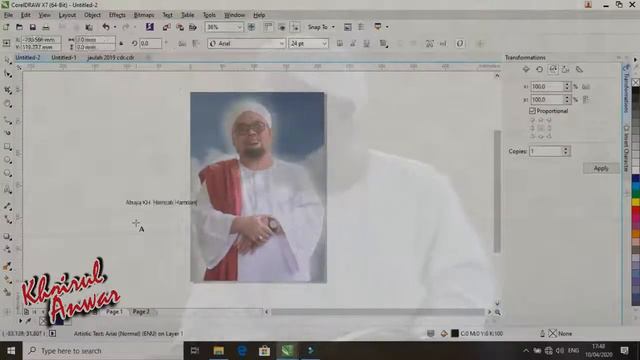
Task: Select the Text tool in toolbox
Action: (x=8, y=189)
